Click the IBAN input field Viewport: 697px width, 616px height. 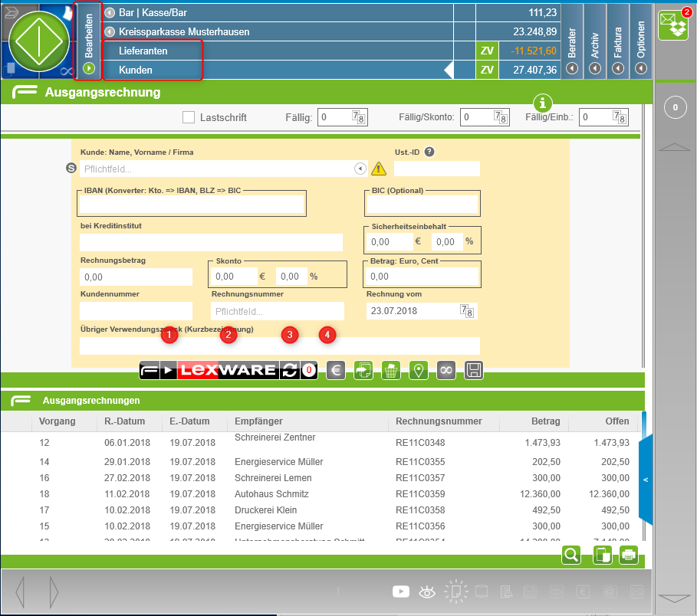pos(192,205)
